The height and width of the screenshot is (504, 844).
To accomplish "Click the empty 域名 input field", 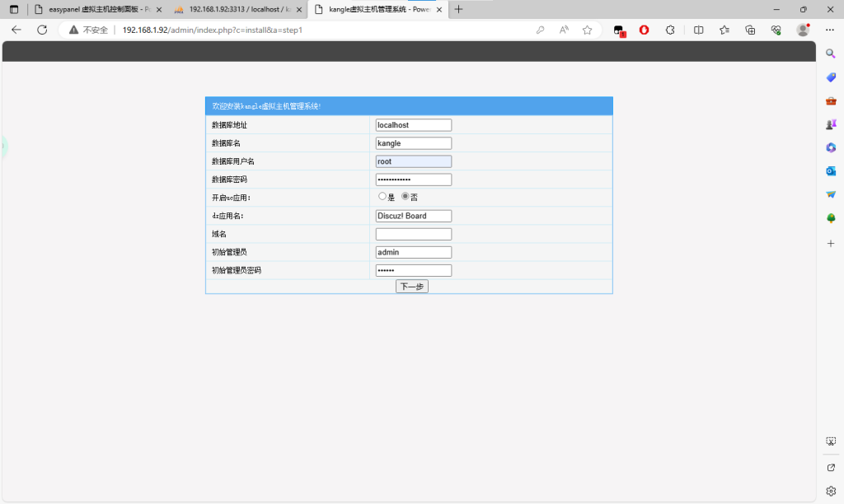I will coord(413,234).
